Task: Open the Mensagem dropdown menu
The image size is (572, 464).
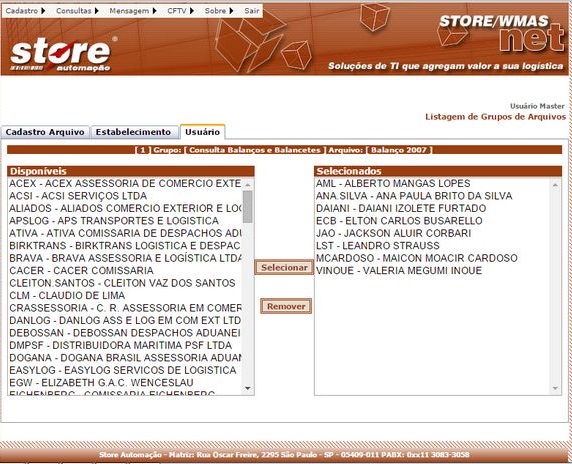Action: 133,11
